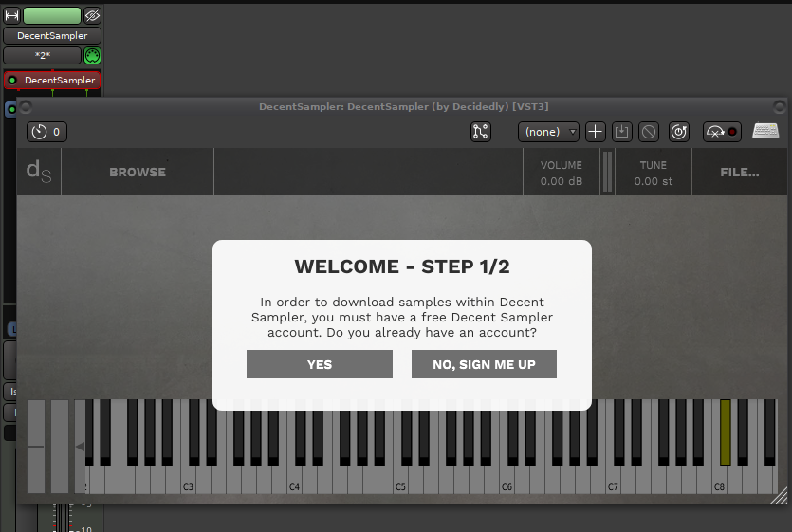This screenshot has height=532, width=792.
Task: Click the reset parameters icon
Action: click(x=678, y=132)
